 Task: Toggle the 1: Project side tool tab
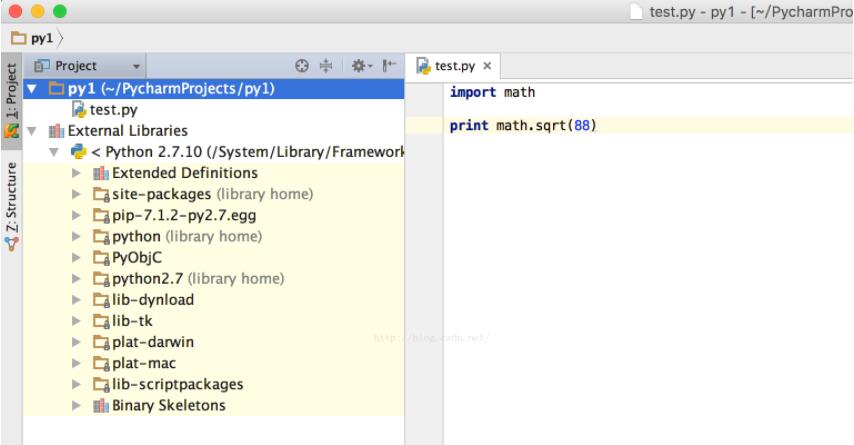pos(11,101)
